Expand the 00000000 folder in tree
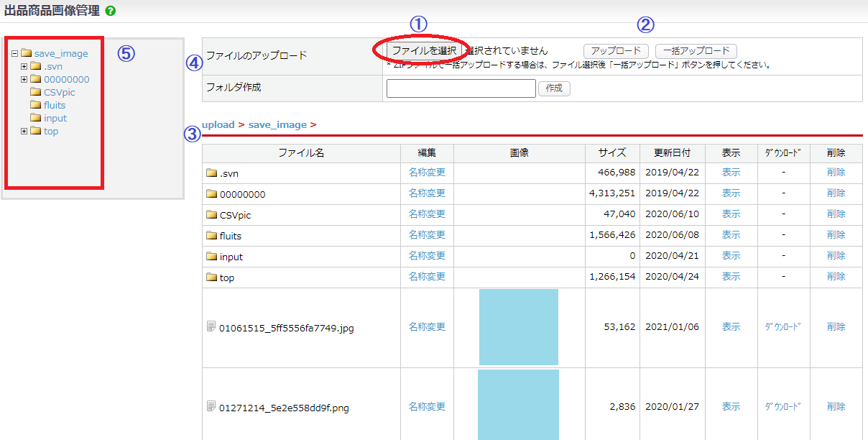The image size is (868, 440). coord(24,79)
